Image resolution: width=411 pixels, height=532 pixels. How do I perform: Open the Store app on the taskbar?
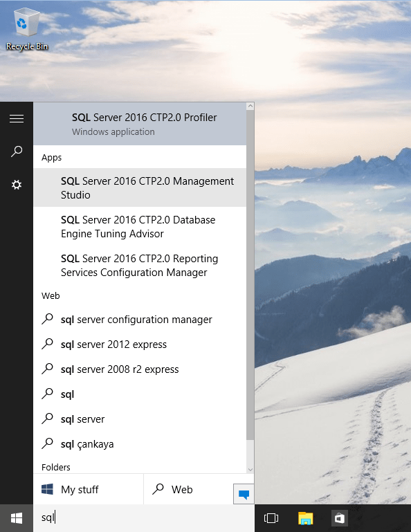click(x=340, y=518)
